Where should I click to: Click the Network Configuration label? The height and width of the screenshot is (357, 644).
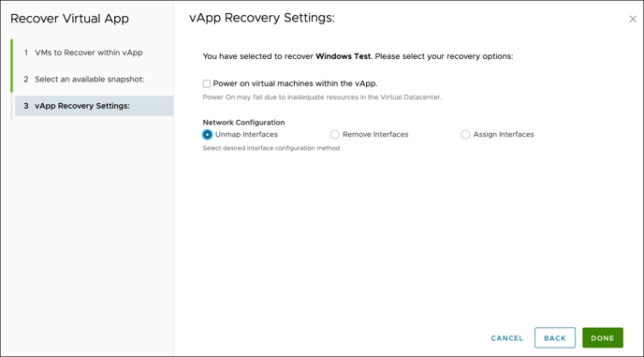coord(243,122)
